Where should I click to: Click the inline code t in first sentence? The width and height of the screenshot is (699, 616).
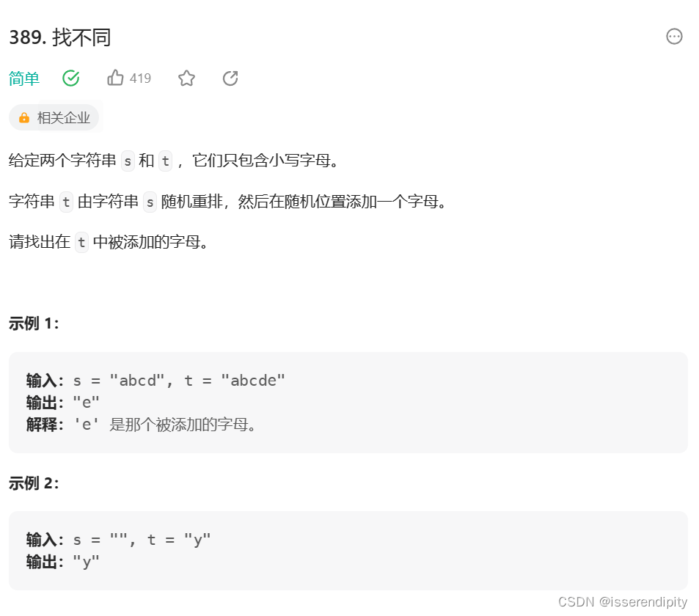point(165,161)
